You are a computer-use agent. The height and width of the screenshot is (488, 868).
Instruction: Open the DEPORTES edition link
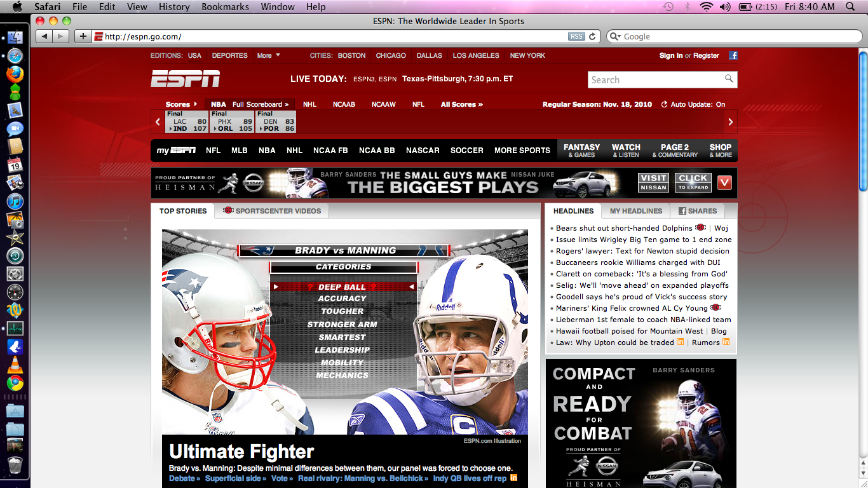(x=229, y=55)
